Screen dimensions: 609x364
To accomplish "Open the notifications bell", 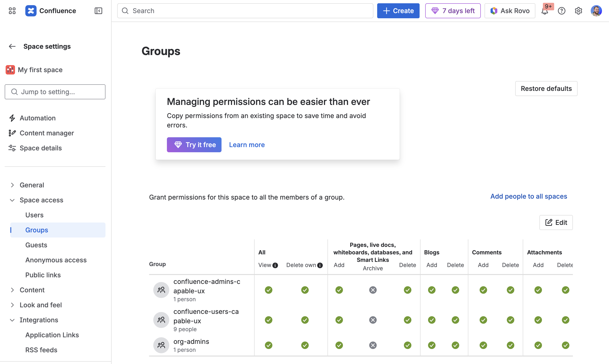I will pos(545,11).
